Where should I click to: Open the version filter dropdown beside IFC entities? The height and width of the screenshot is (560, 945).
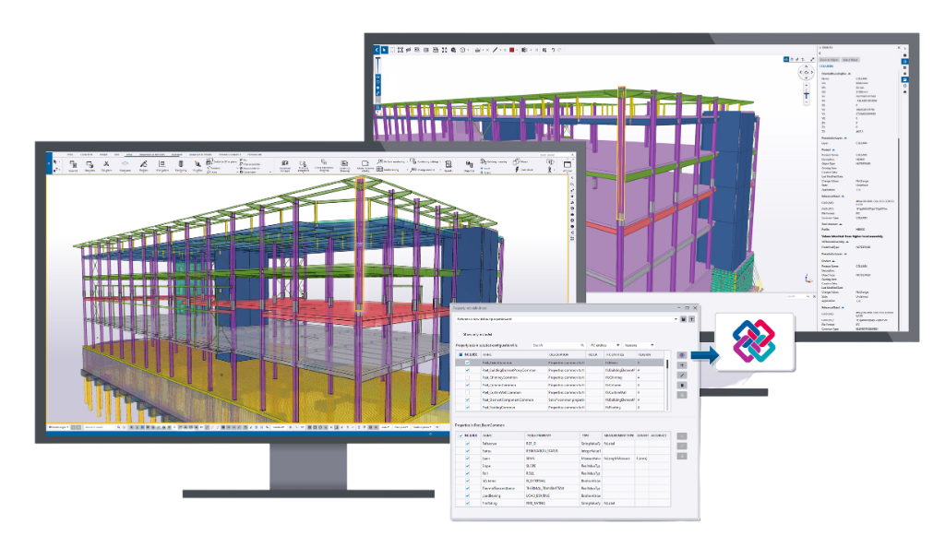click(x=639, y=345)
